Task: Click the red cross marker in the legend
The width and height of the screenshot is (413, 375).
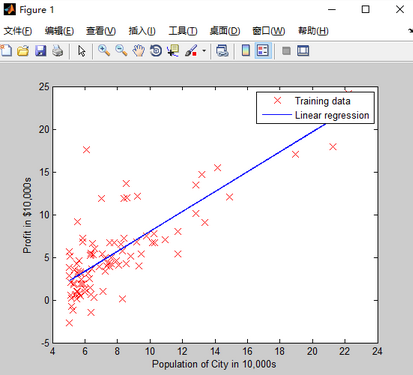Action: [277, 101]
